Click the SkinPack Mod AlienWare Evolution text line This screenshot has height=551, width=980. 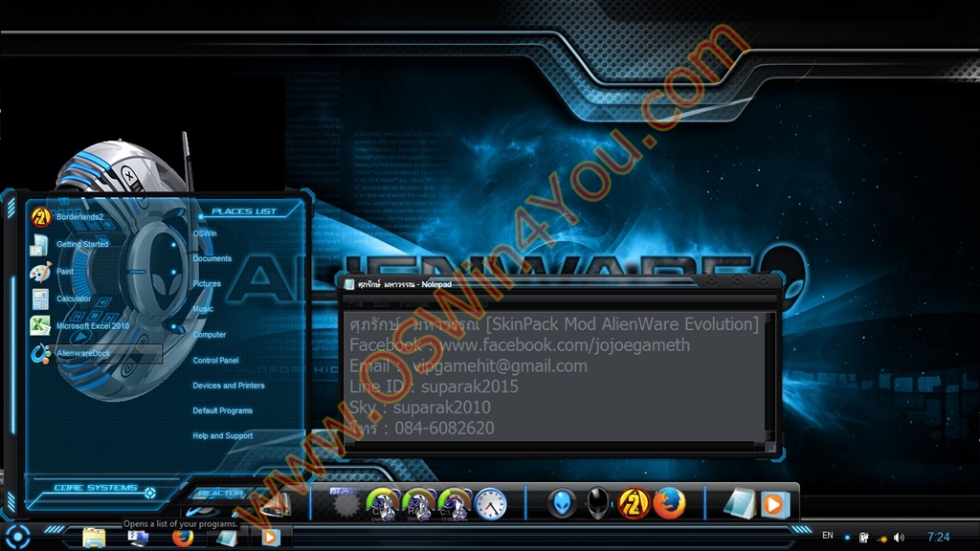pos(554,324)
